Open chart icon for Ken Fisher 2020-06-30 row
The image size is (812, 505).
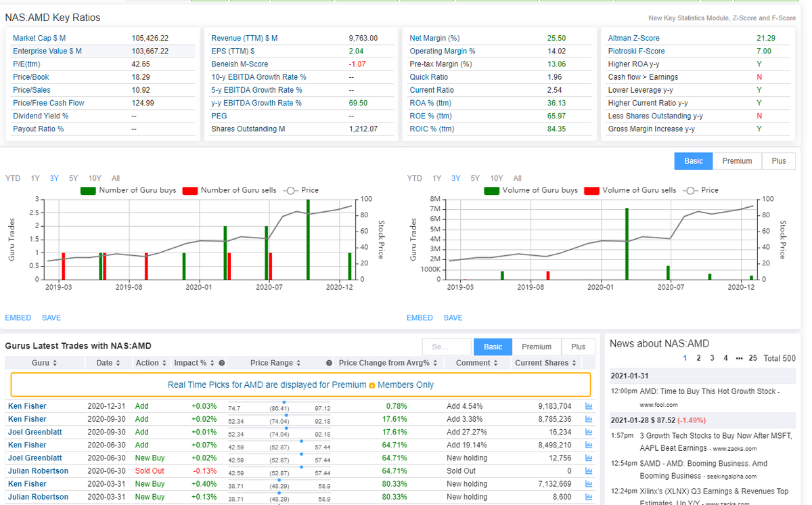(x=588, y=445)
